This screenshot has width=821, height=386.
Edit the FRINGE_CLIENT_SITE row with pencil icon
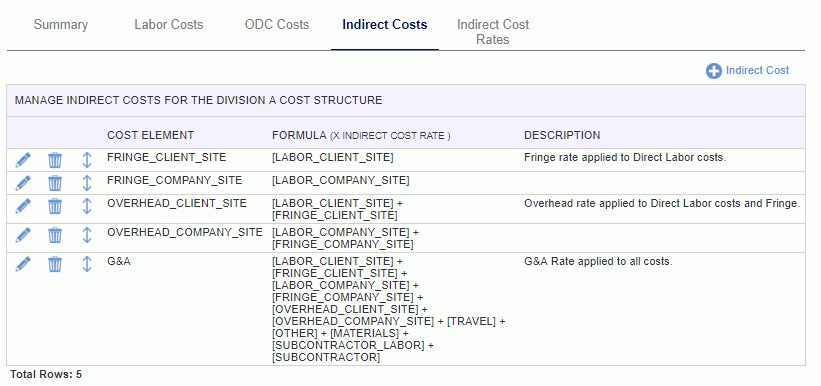[x=23, y=160]
